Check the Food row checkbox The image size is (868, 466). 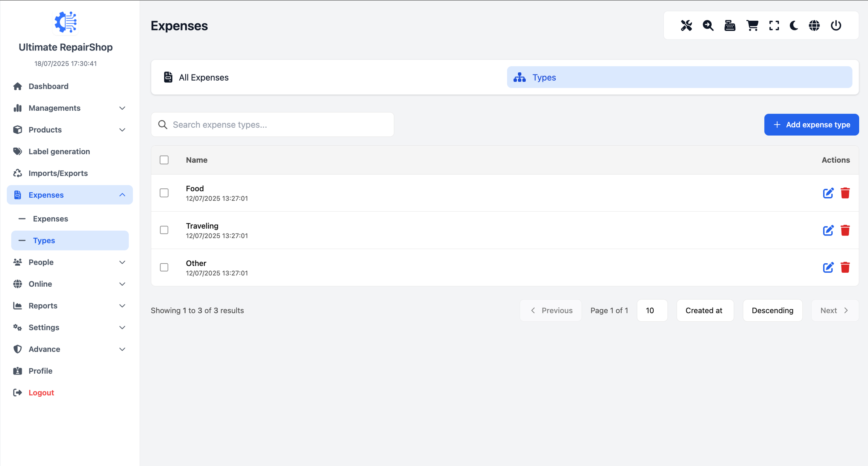pyautogui.click(x=164, y=193)
